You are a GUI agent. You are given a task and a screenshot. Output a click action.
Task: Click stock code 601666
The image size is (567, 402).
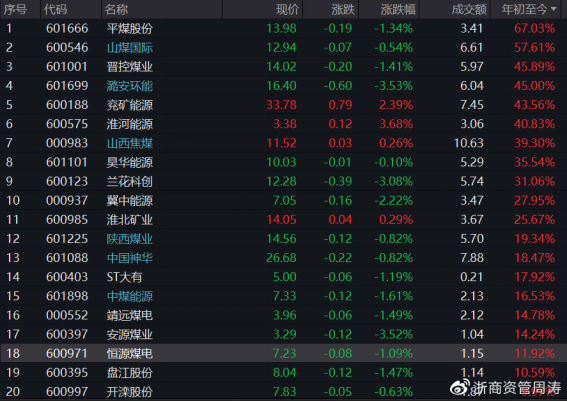coord(67,29)
